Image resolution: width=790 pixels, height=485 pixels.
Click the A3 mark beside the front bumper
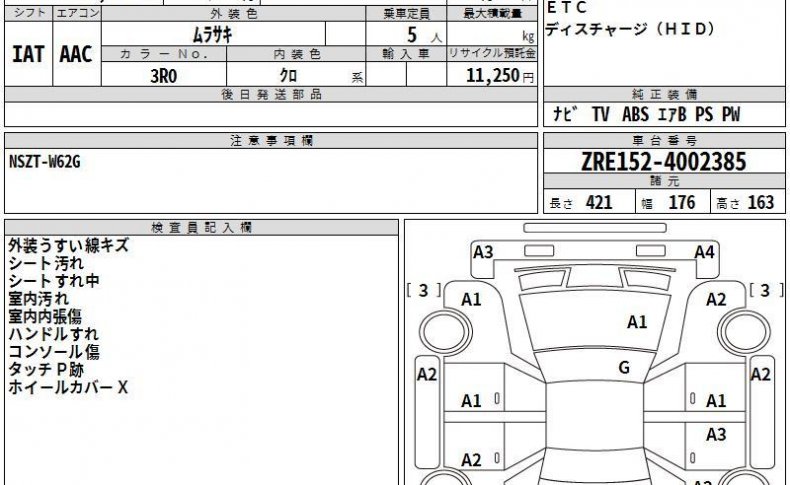click(x=483, y=252)
